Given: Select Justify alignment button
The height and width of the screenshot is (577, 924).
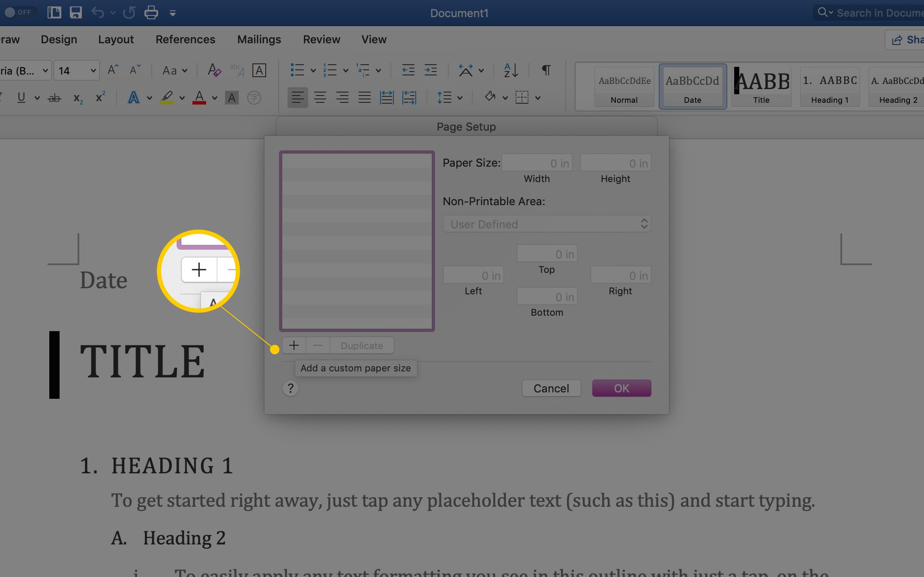Looking at the screenshot, I should pyautogui.click(x=364, y=98).
